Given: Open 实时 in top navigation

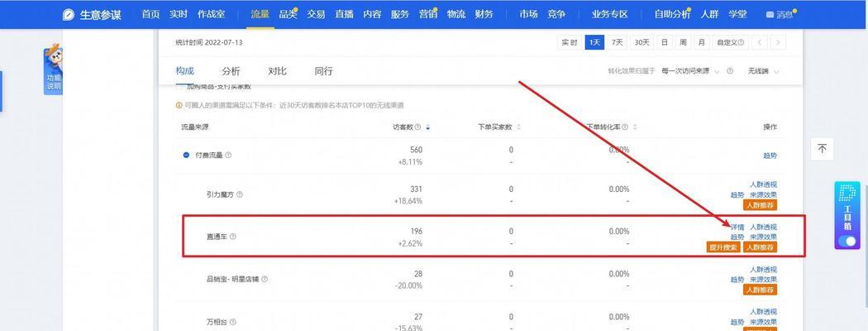Looking at the screenshot, I should pyautogui.click(x=179, y=14).
